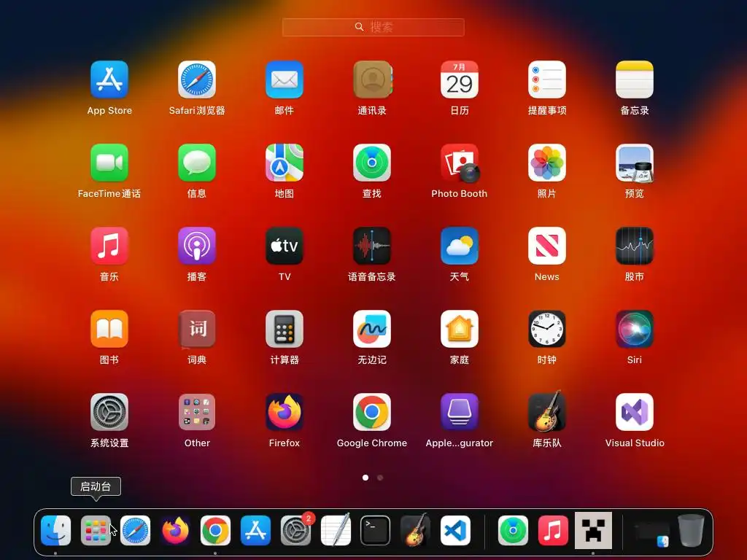The image size is (747, 560).
Task: Open Finder in the Dock
Action: 55,531
